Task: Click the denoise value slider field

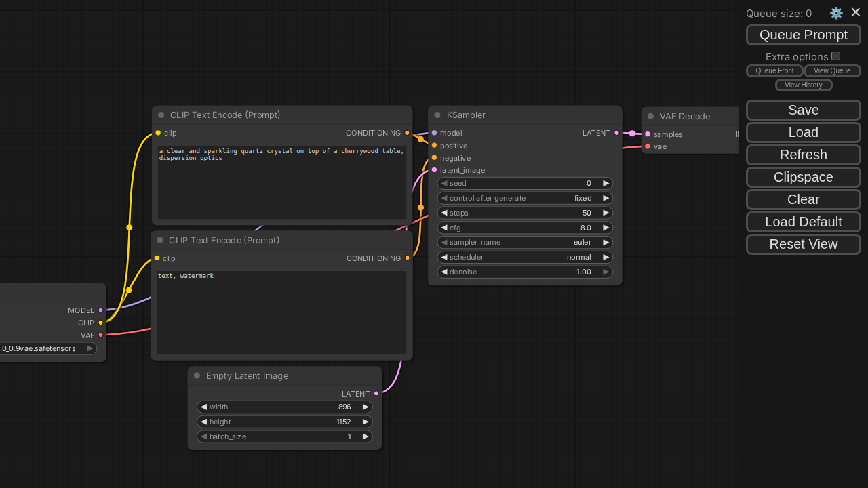Action: coord(525,272)
